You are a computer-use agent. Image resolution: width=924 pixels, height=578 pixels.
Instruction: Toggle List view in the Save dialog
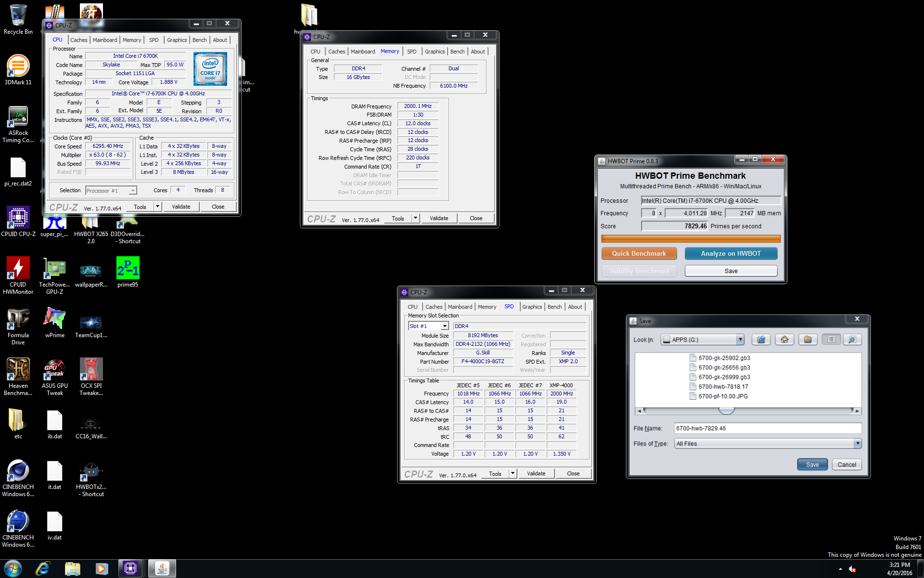click(831, 340)
